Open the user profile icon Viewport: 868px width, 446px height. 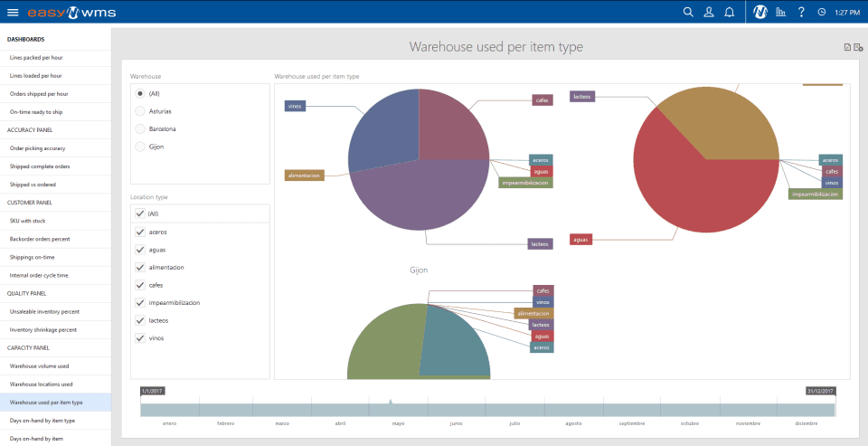point(709,12)
